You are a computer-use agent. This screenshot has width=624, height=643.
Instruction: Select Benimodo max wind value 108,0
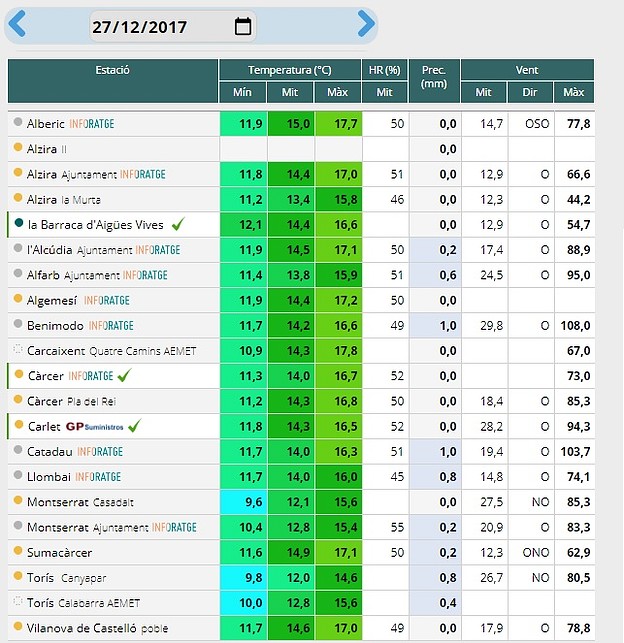click(575, 326)
